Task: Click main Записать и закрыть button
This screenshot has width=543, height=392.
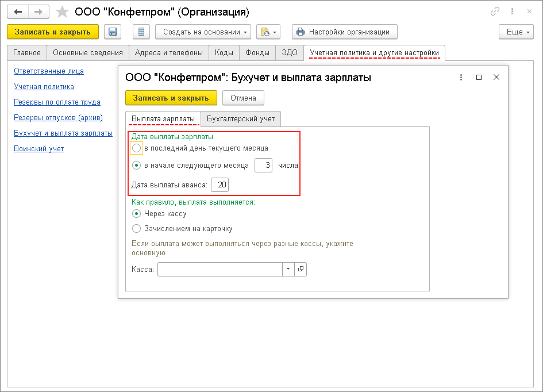Action: point(53,32)
